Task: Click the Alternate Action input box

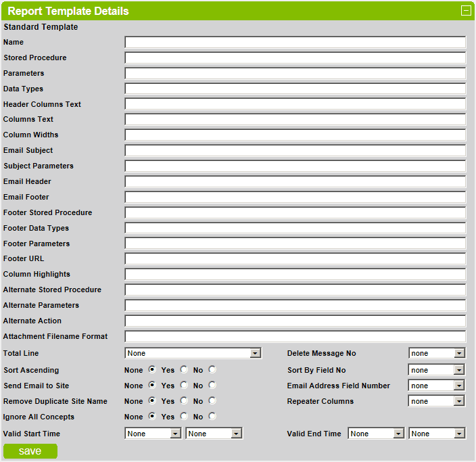Action: click(x=295, y=321)
